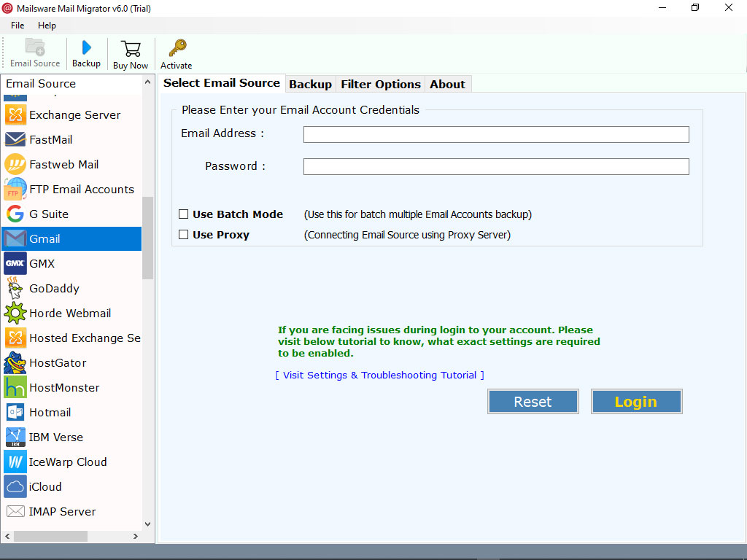Select IceWarp Cloud list entry

pos(71,462)
